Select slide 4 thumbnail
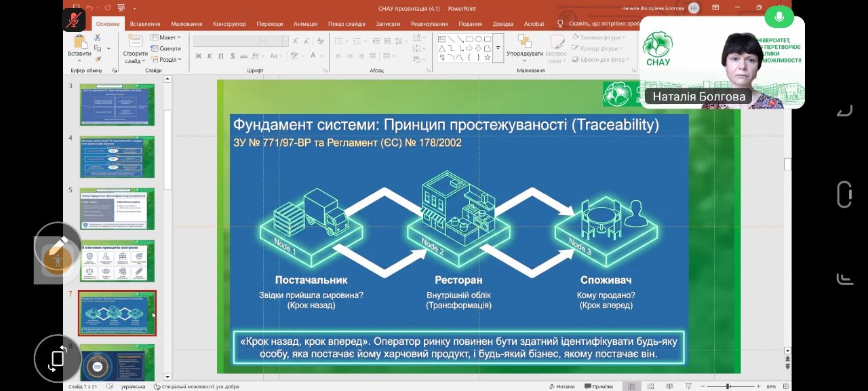The height and width of the screenshot is (391, 868). (117, 156)
